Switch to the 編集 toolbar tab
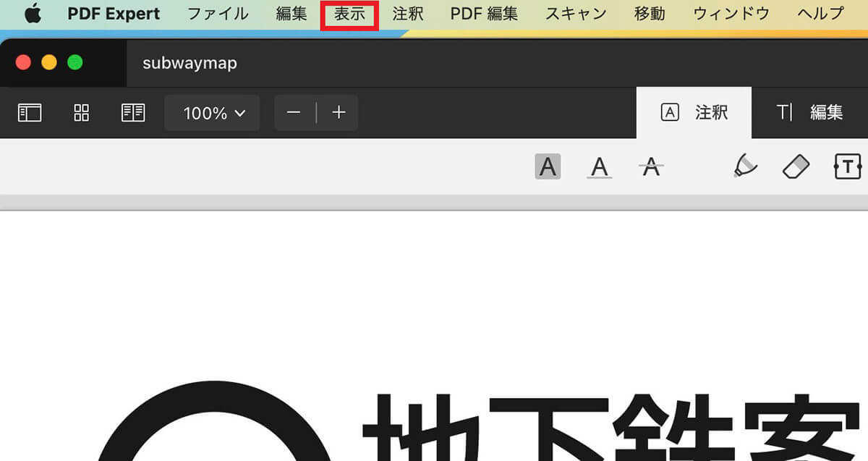868x461 pixels. [x=810, y=113]
